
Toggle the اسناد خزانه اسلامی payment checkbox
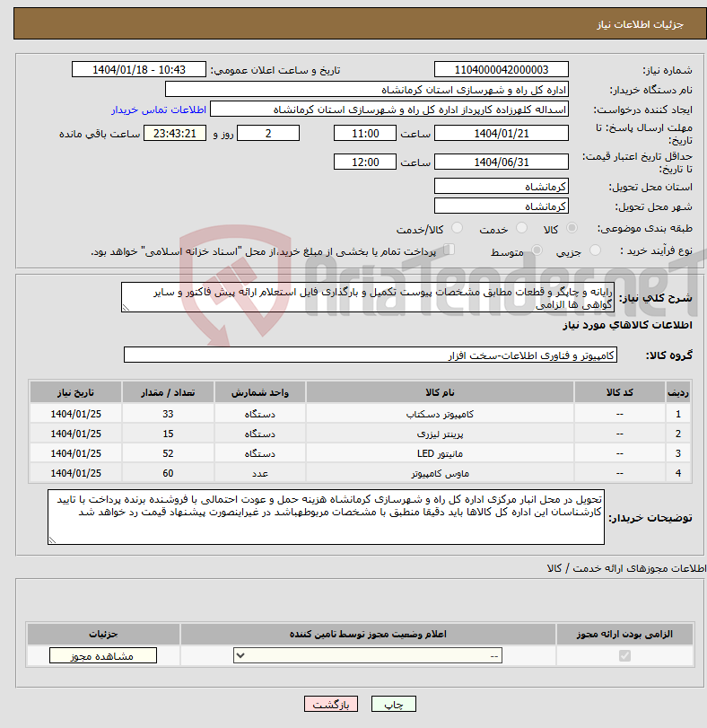[x=449, y=250]
